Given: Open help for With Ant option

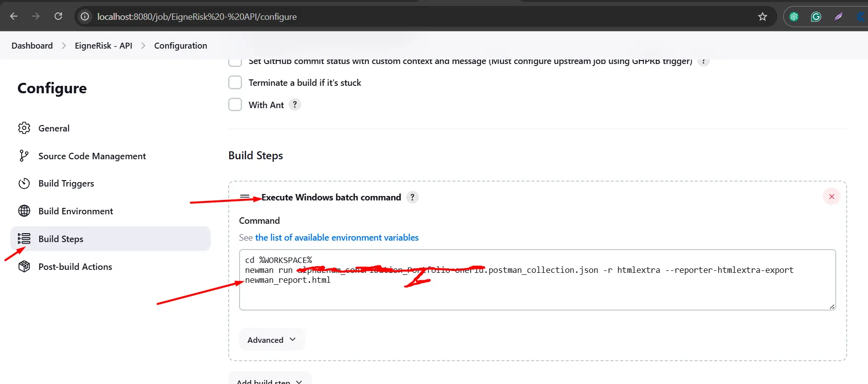Looking at the screenshot, I should click(x=295, y=105).
